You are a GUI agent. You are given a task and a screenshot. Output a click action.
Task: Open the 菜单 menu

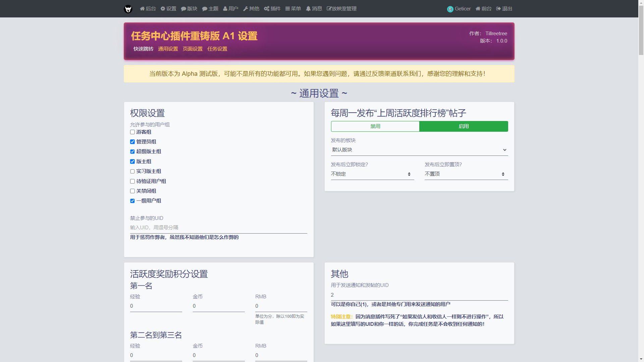point(293,9)
